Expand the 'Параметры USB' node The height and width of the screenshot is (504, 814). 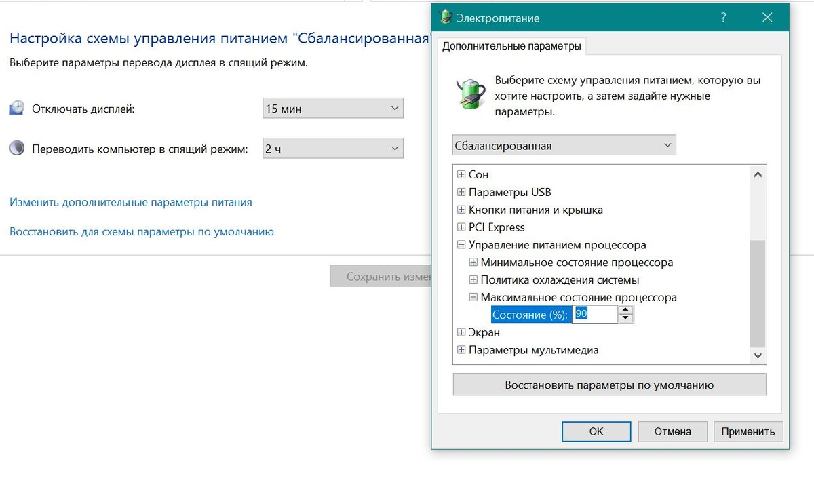[x=461, y=192]
